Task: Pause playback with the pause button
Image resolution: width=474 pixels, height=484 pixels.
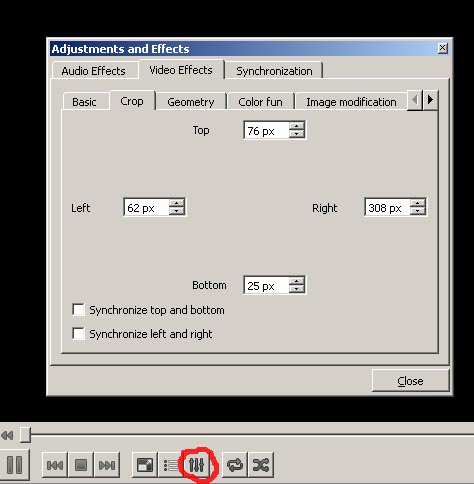Action: coord(14,465)
